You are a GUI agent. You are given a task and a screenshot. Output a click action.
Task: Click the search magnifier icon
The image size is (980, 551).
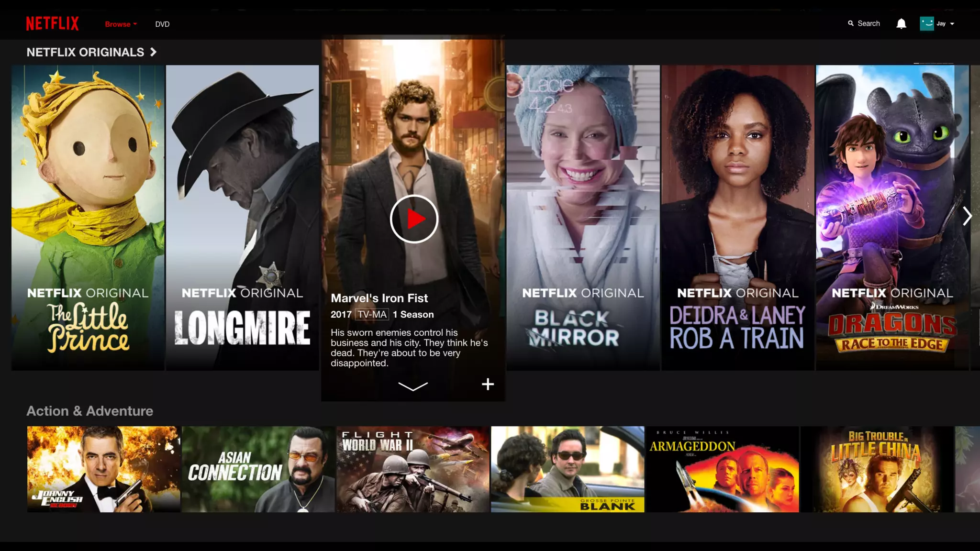tap(850, 23)
